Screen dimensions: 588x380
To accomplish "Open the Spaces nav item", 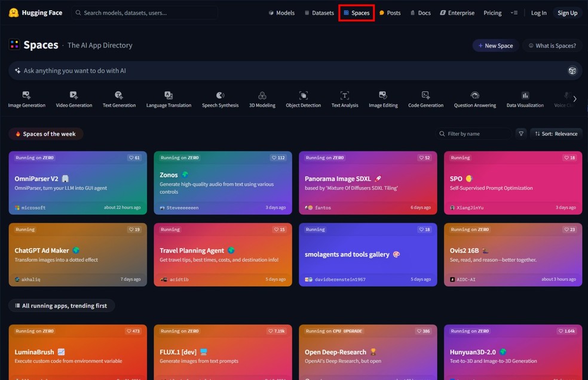I will click(x=357, y=13).
